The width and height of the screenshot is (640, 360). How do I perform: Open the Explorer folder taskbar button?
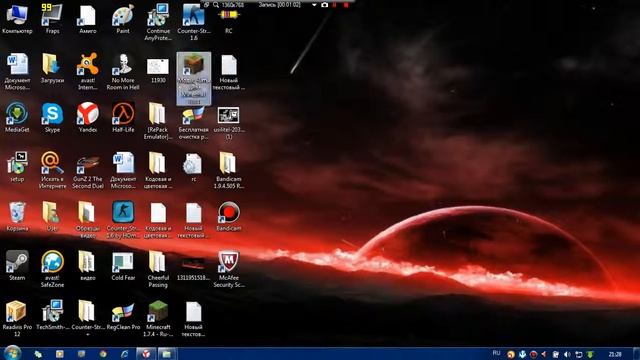[167, 354]
